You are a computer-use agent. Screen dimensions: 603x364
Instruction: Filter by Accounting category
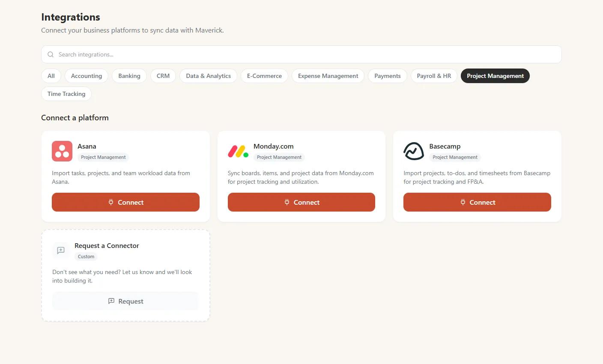point(87,76)
